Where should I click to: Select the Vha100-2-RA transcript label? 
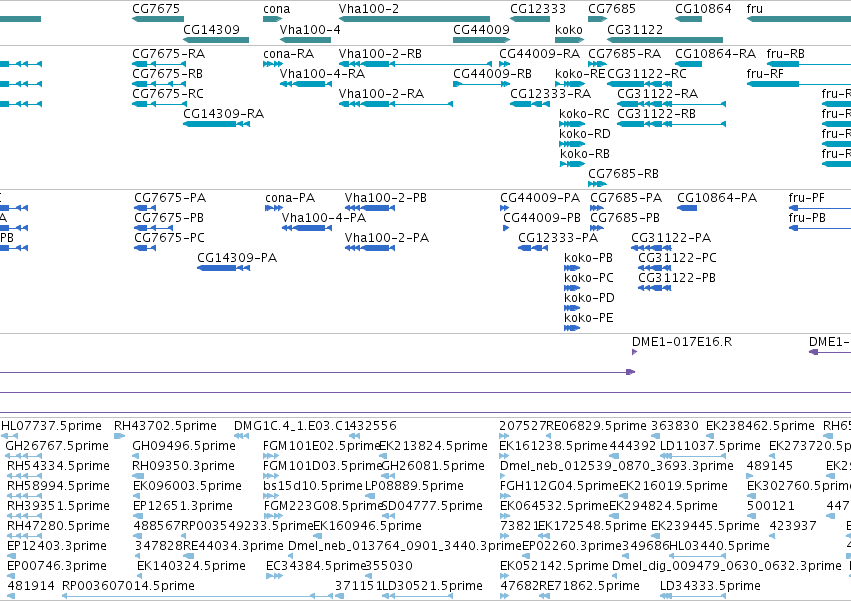381,94
